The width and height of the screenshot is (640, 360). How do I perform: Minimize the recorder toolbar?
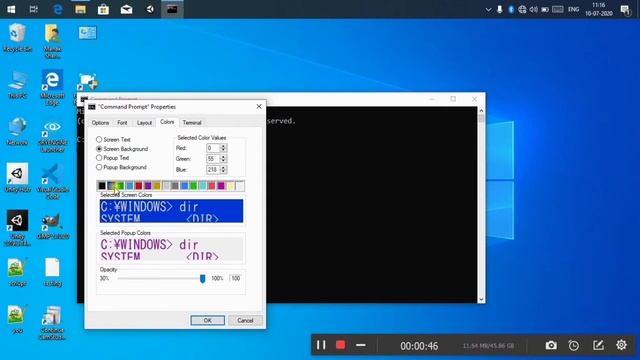[x=360, y=345]
